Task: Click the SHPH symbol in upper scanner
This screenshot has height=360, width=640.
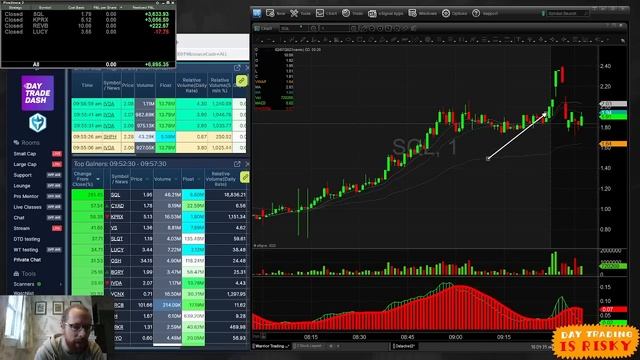Action: [x=110, y=137]
